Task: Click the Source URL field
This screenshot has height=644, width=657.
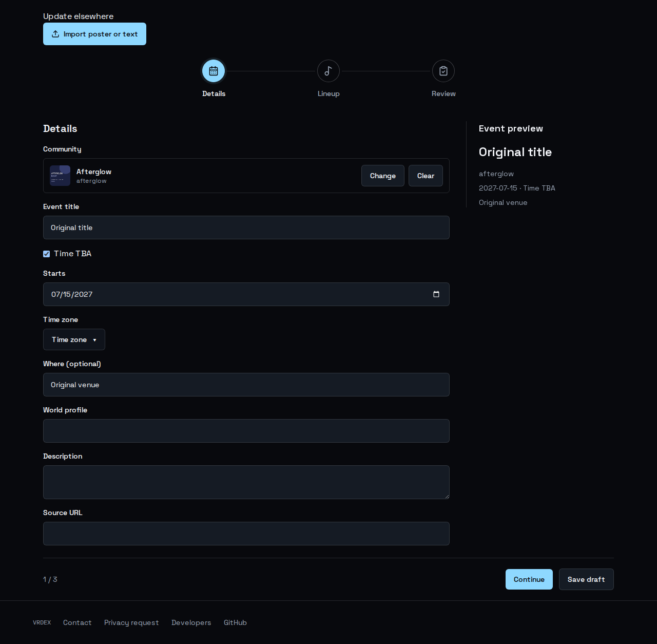Action: click(246, 534)
